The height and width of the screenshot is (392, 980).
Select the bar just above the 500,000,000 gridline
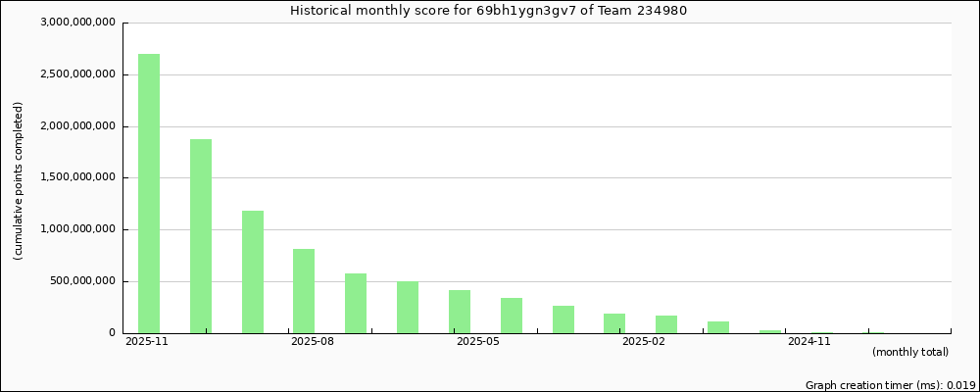tap(356, 303)
